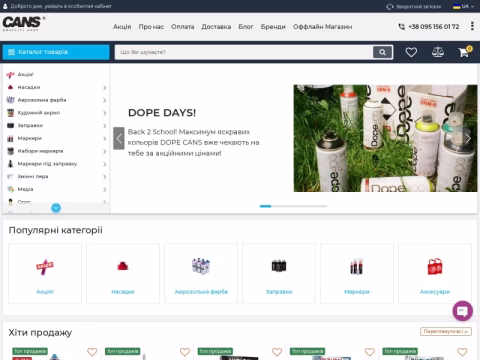Expand Маркери sidebar submenu arrow
The height and width of the screenshot is (360, 480).
coord(104,138)
